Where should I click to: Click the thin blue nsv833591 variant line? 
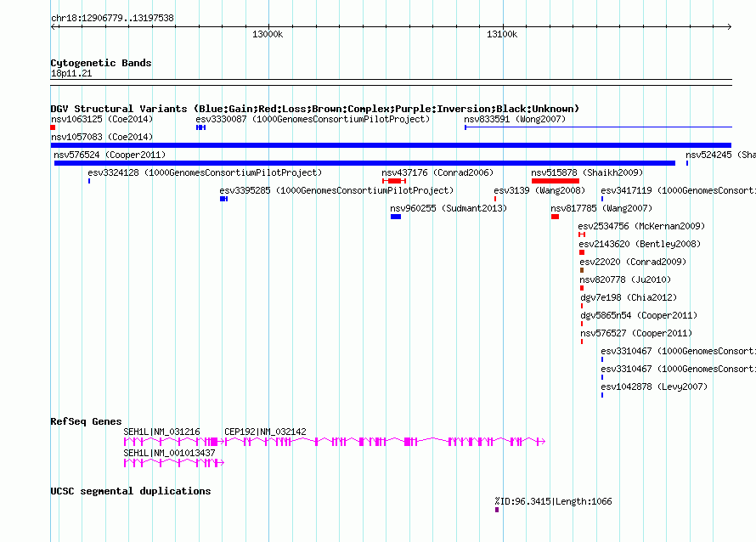pos(598,127)
